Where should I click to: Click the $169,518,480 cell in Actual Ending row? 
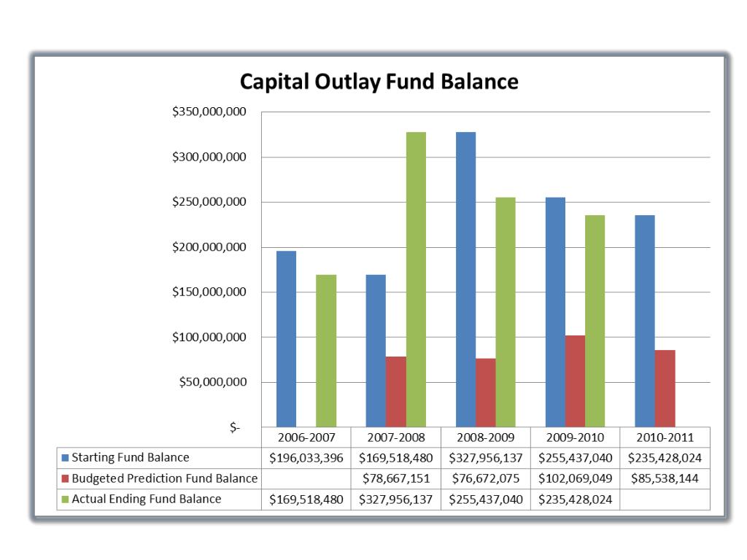pyautogui.click(x=306, y=499)
